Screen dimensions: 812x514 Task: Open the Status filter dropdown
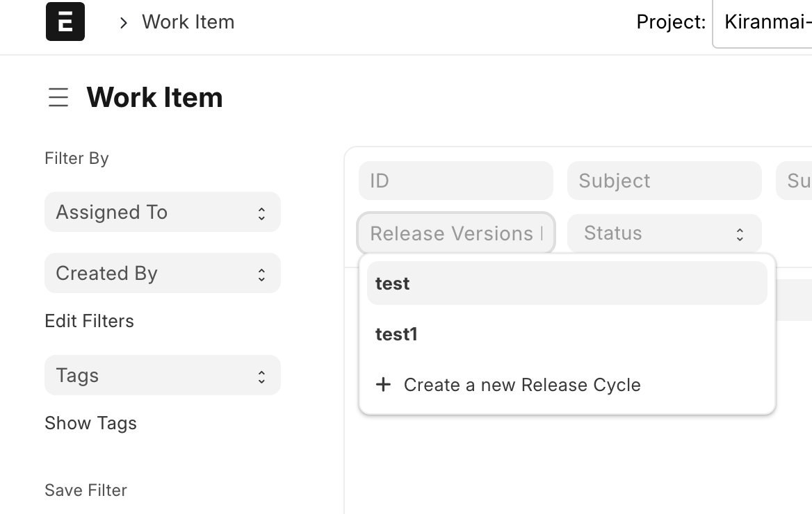665,233
